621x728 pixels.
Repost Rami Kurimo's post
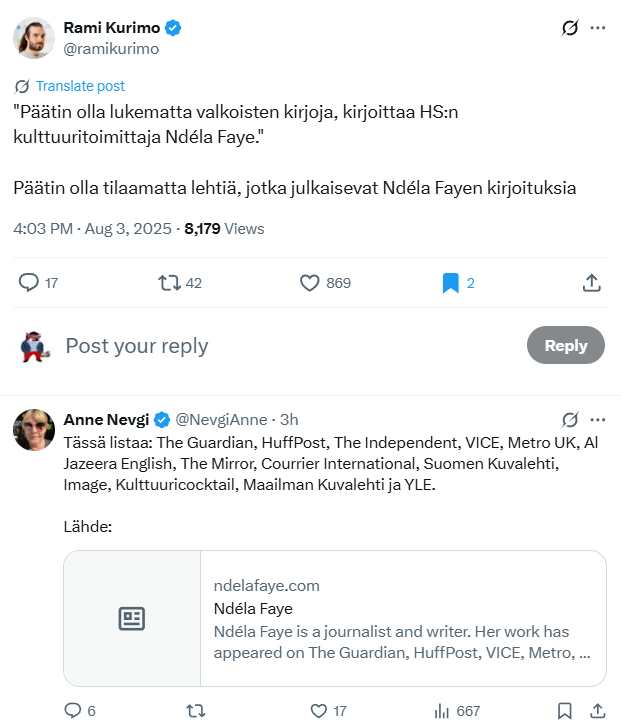169,283
